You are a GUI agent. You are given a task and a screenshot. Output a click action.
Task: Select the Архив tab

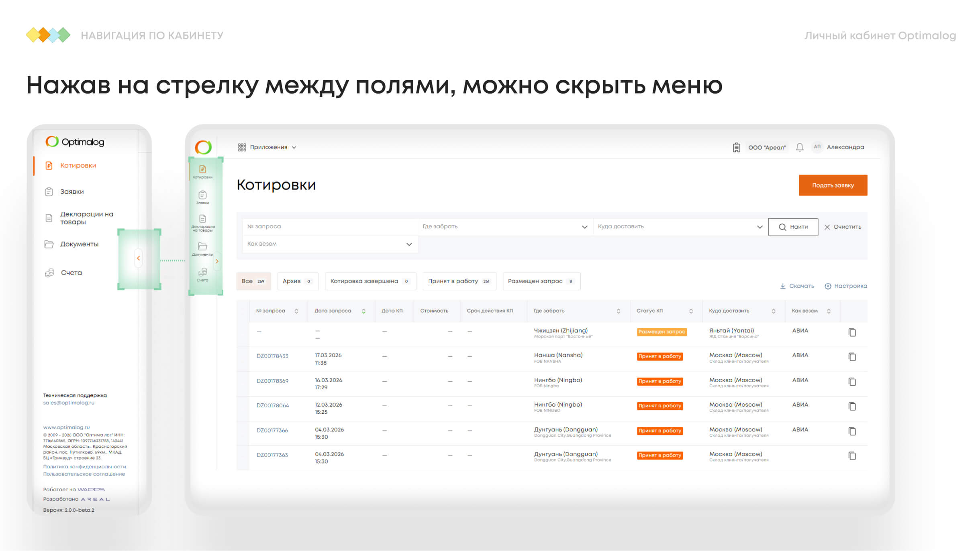point(297,281)
